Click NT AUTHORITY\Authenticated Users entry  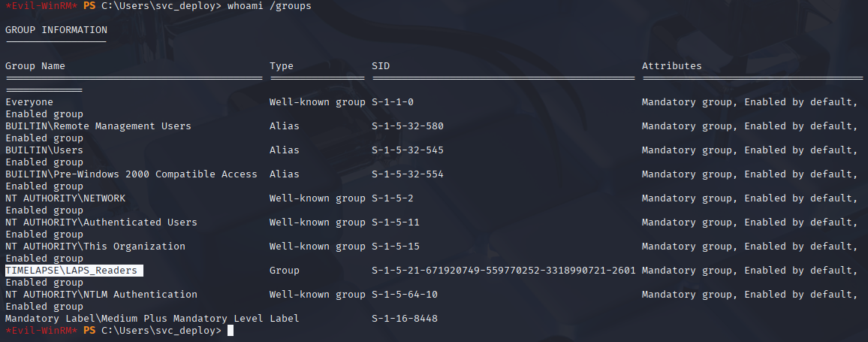coord(101,222)
